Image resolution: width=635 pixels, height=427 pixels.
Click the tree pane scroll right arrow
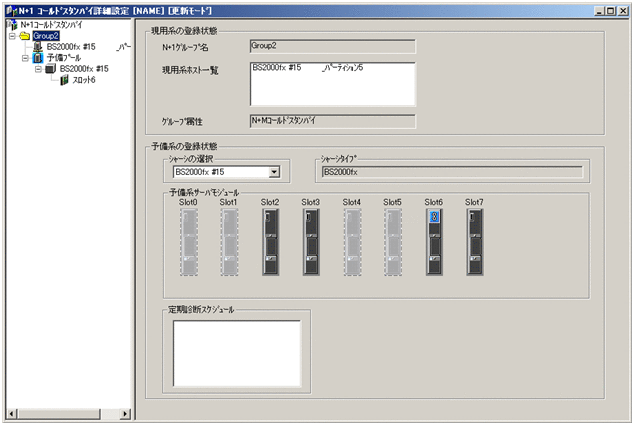[125, 414]
